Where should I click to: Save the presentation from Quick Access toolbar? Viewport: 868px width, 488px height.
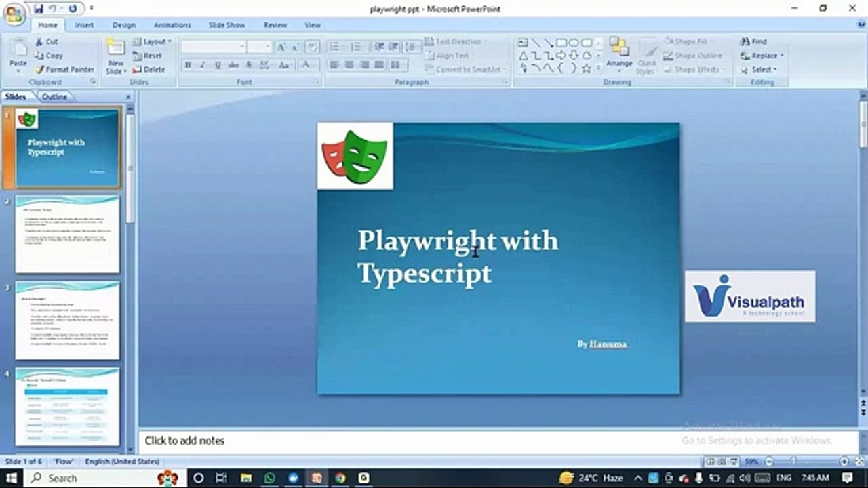point(39,8)
